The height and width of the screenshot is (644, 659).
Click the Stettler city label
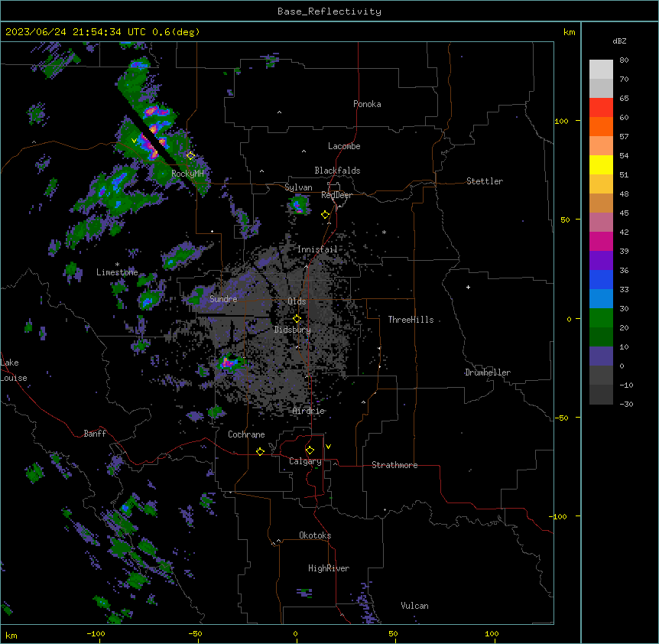click(x=485, y=181)
